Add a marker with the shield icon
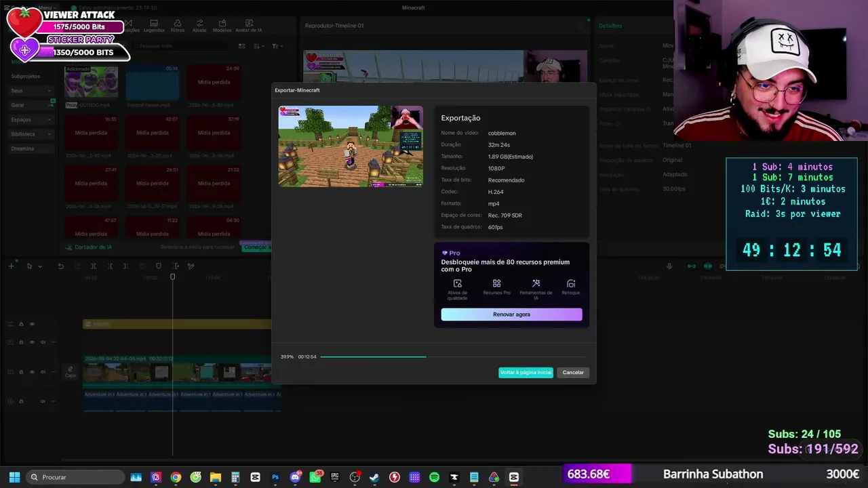868x488 pixels. pos(159,266)
